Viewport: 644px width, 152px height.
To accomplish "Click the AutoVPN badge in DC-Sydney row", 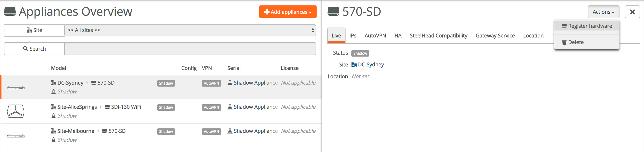I will point(211,83).
